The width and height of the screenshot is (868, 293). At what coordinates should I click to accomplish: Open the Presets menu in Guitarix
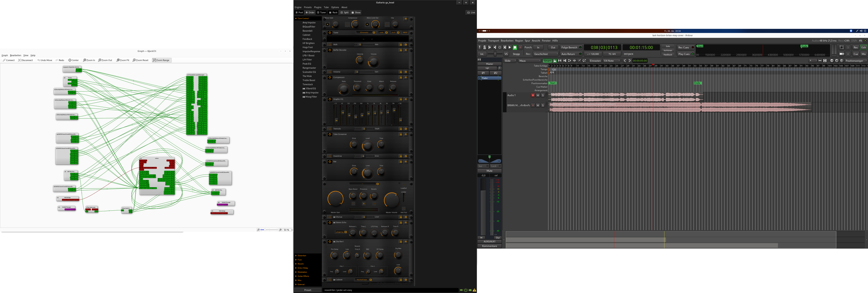coord(308,7)
